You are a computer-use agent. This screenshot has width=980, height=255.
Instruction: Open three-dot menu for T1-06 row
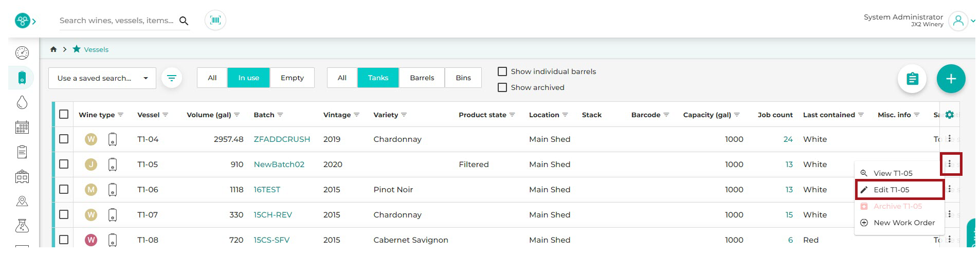point(949,189)
